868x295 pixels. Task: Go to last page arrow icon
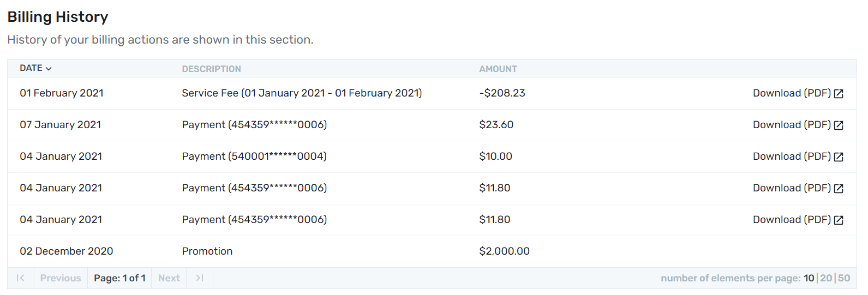point(200,278)
